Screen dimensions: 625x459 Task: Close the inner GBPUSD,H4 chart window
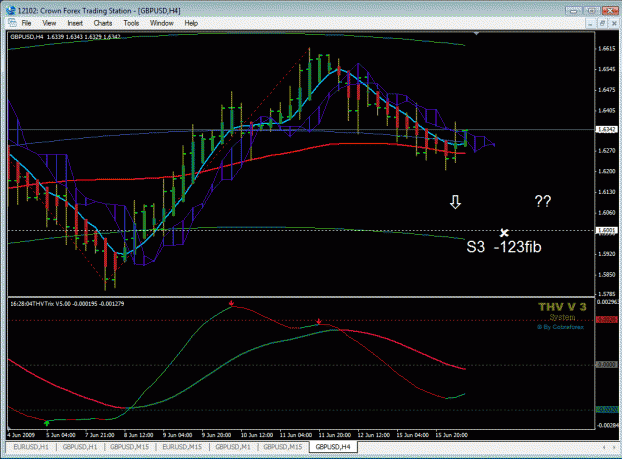(614, 24)
